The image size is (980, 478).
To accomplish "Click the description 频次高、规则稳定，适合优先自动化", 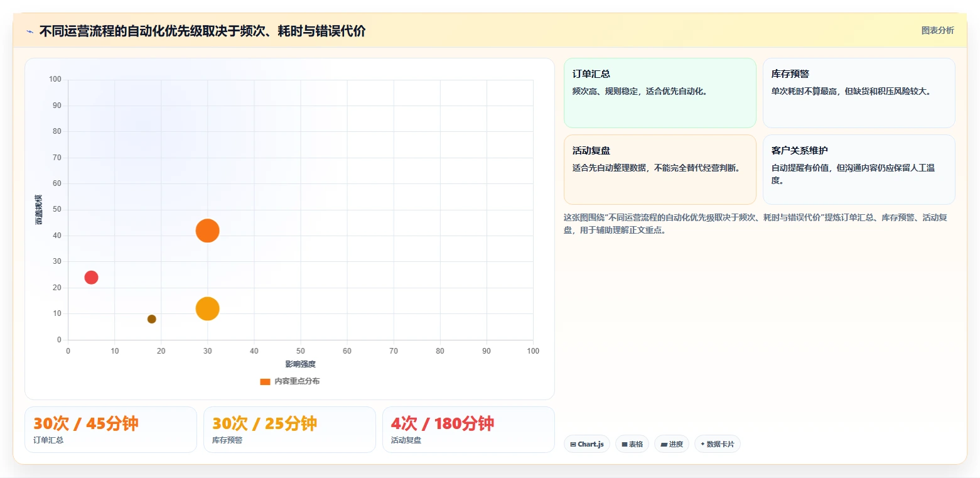I will click(x=640, y=91).
